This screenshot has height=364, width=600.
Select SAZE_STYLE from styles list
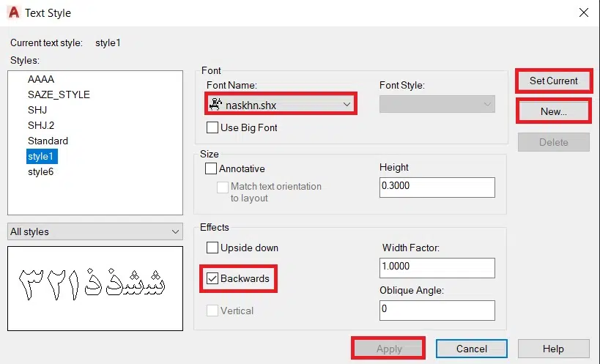tap(59, 94)
